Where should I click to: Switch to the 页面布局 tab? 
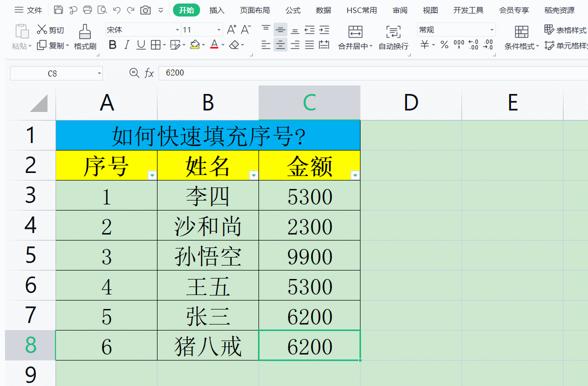coord(255,10)
